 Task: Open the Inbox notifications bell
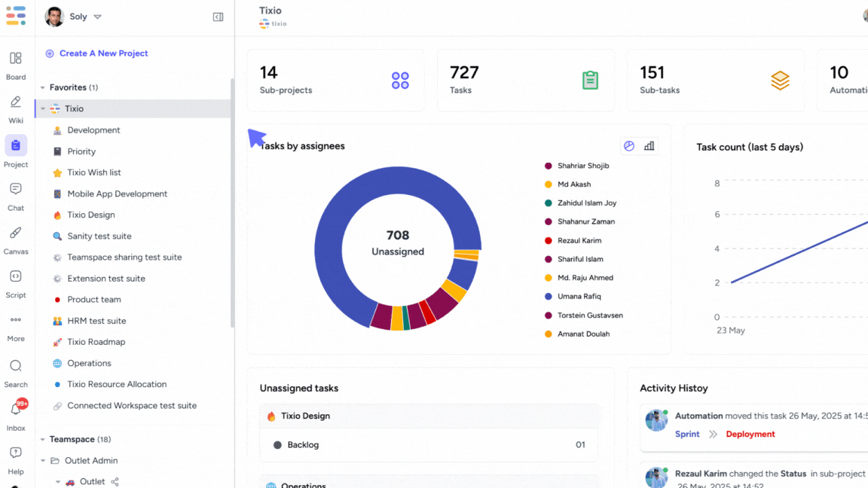(16, 410)
